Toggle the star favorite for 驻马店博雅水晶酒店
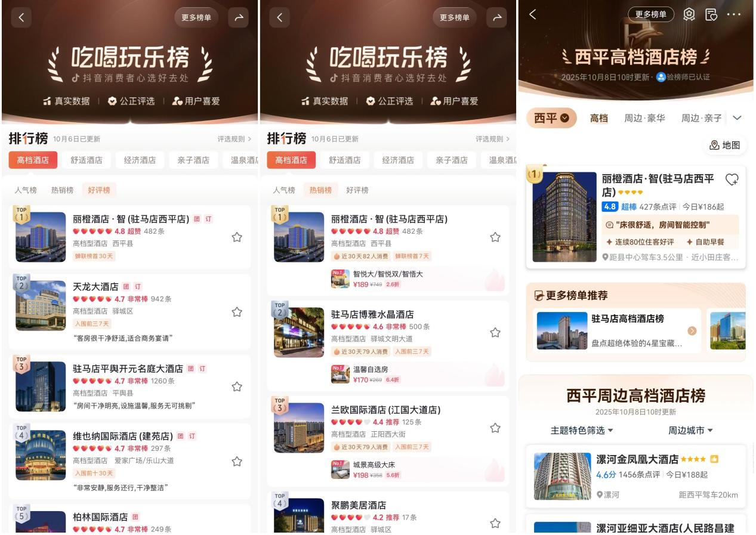This screenshot has width=756, height=535. 495,333
